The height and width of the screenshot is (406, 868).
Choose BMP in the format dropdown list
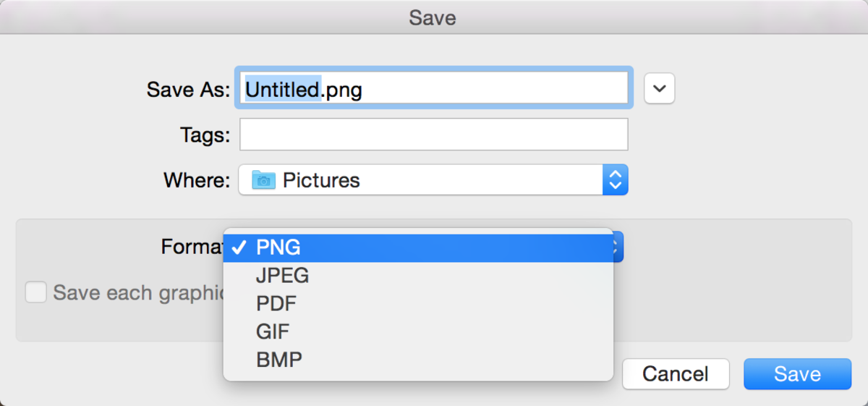click(279, 359)
